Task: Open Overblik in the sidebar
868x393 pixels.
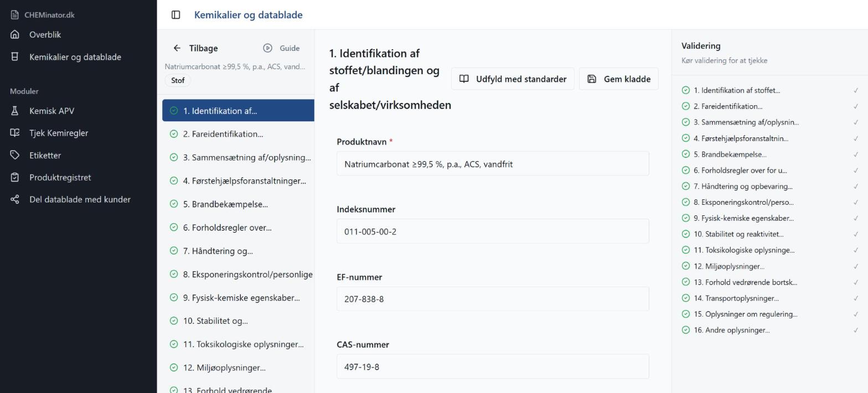Action: pos(78,34)
